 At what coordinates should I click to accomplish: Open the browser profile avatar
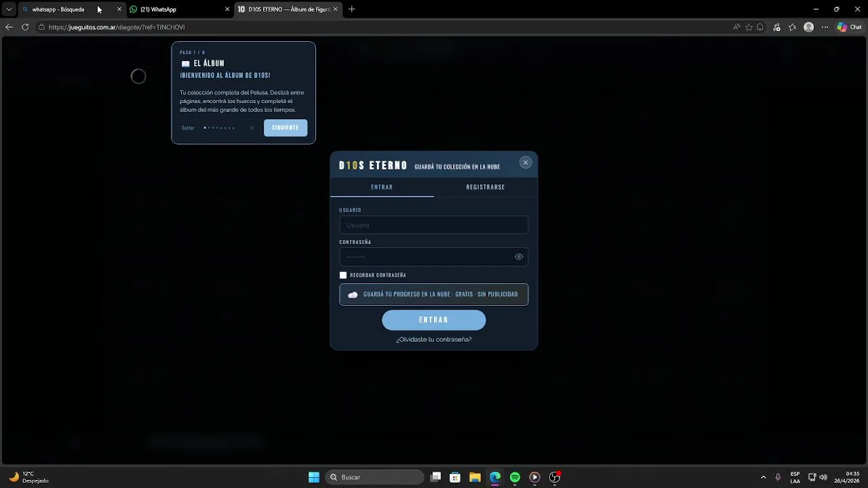[x=808, y=27]
